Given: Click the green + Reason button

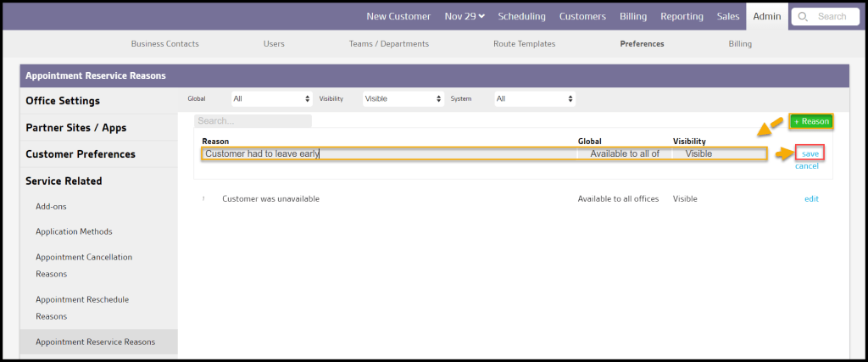Looking at the screenshot, I should pos(811,121).
